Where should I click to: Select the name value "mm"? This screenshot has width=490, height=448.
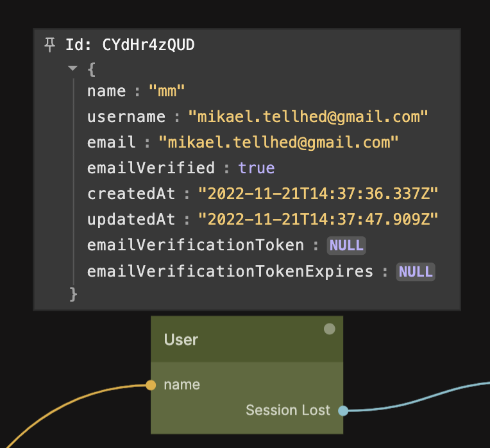[166, 91]
